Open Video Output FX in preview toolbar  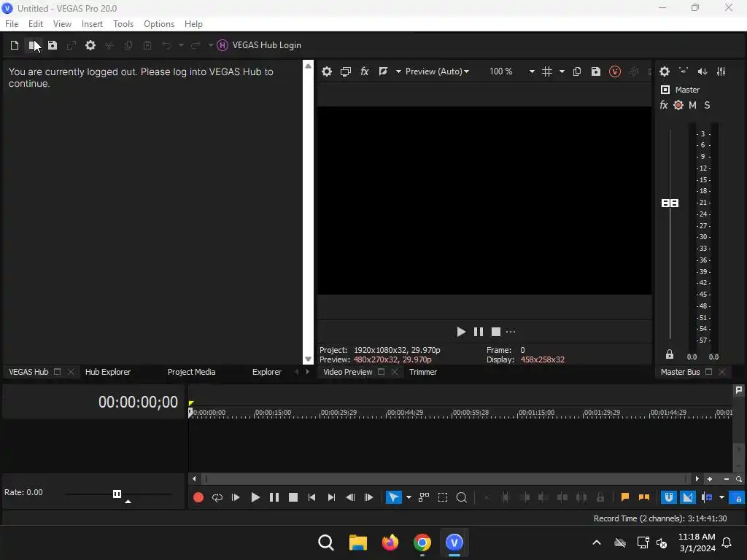pyautogui.click(x=365, y=71)
